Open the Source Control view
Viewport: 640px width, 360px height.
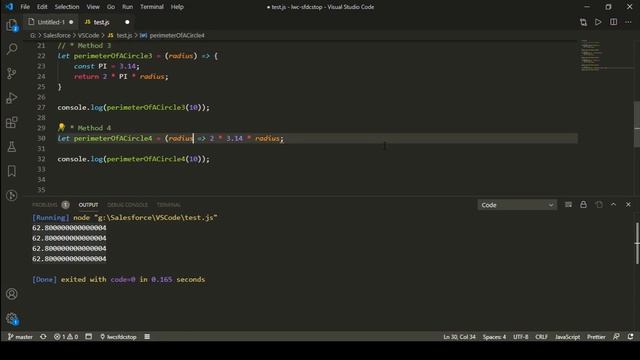(12, 73)
